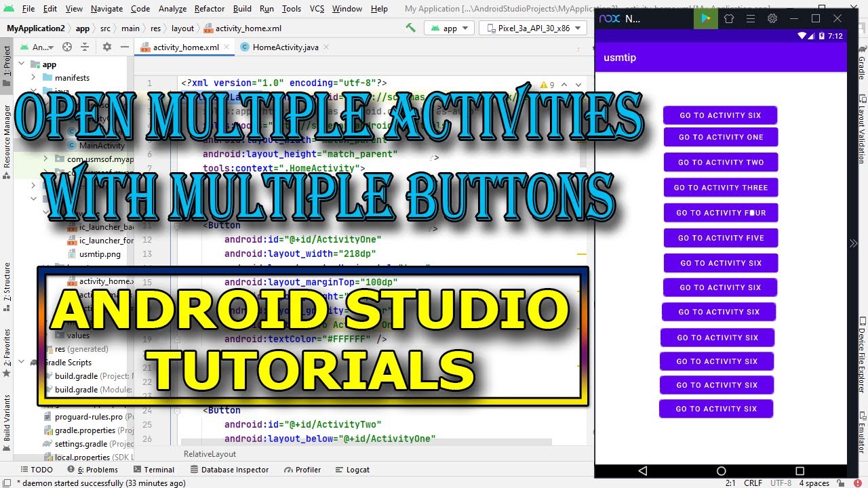The height and width of the screenshot is (488, 868).
Task: Open the Pixel_3a_API_30_x86 device dropdown
Action: [x=533, y=28]
